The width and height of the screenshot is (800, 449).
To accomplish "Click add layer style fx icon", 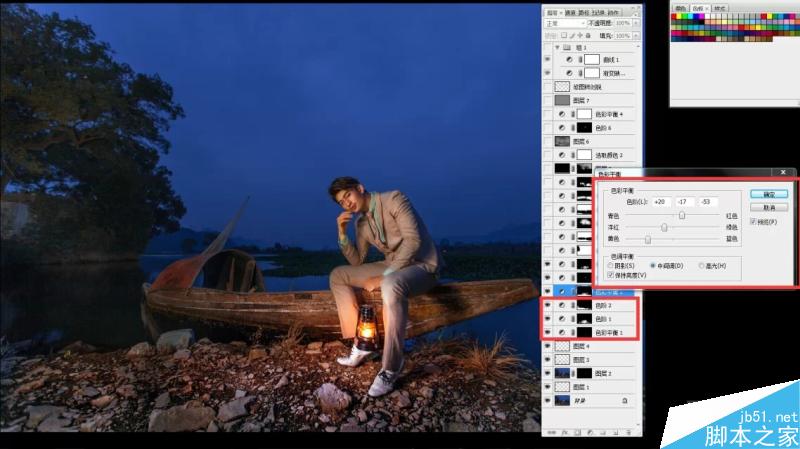I will click(x=565, y=432).
